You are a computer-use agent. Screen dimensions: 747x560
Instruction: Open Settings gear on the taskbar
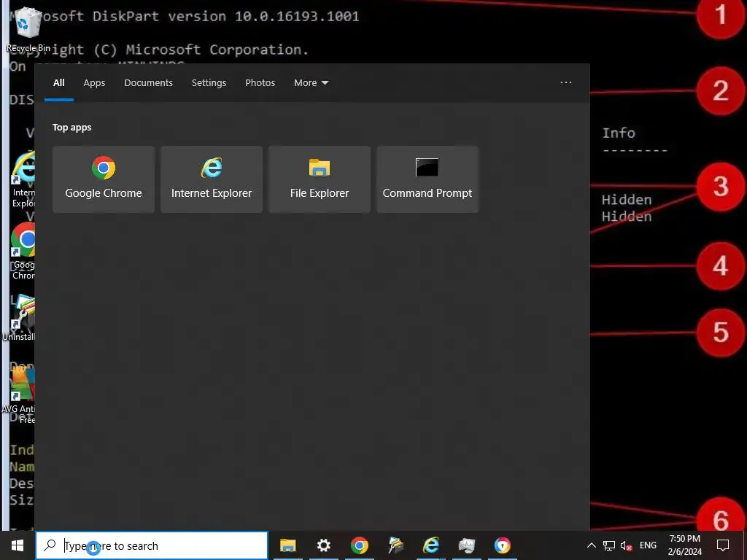coord(324,545)
